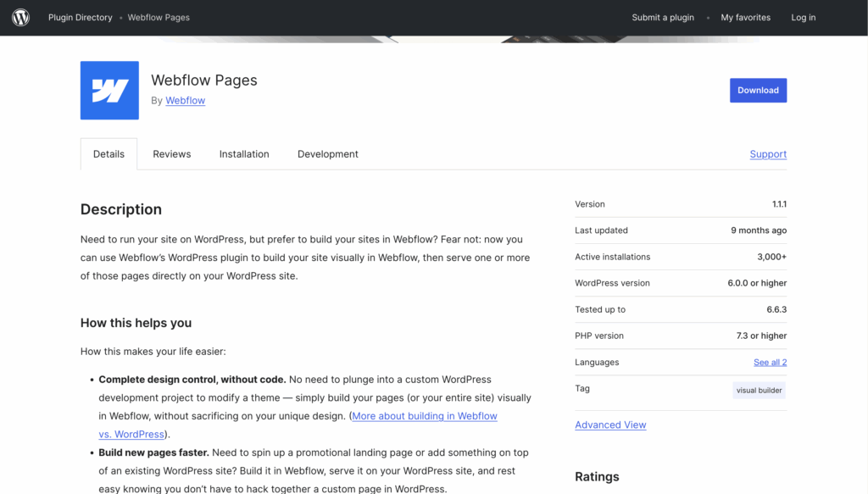Open the Support link
This screenshot has width=868, height=494.
[x=768, y=154]
